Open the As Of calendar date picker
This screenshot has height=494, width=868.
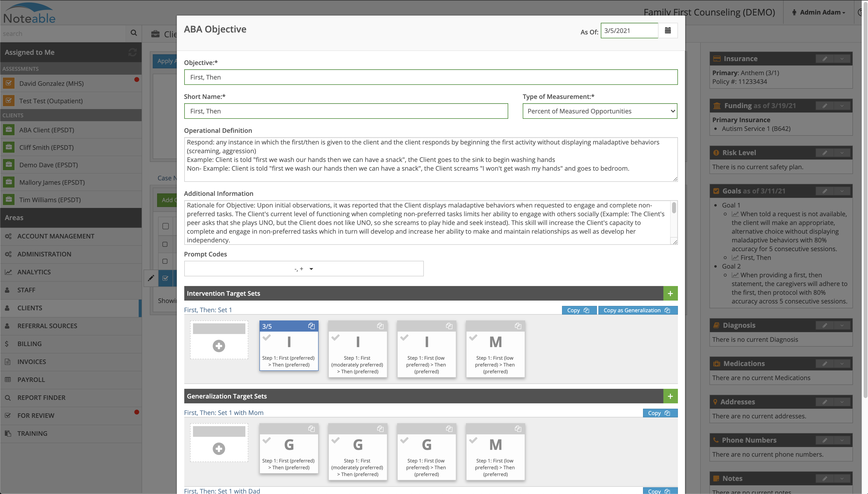tap(667, 31)
